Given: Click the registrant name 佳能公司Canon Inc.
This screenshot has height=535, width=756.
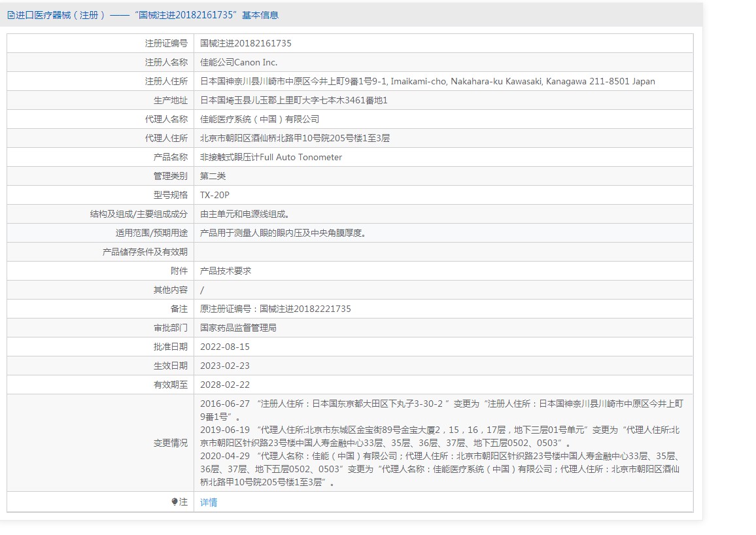Looking at the screenshot, I should click(x=239, y=62).
